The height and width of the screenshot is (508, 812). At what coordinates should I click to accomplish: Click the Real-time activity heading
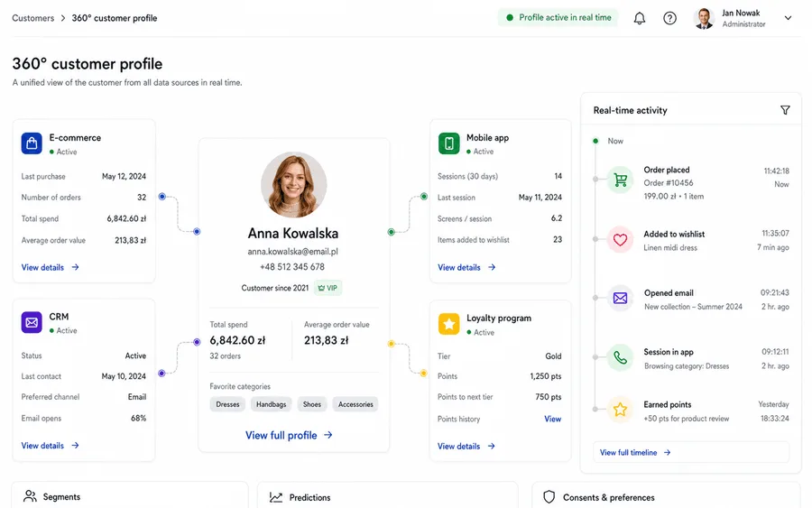[x=631, y=110]
